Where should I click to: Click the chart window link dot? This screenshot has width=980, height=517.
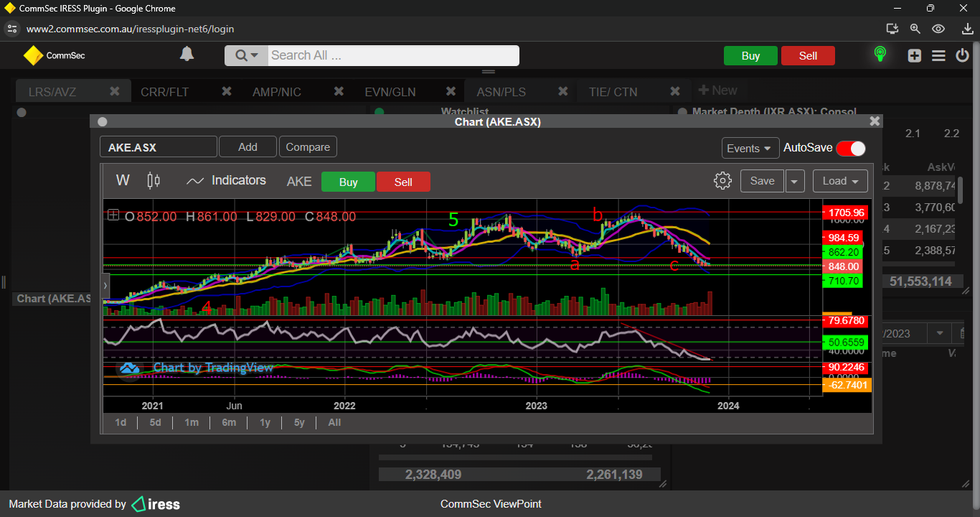(103, 122)
